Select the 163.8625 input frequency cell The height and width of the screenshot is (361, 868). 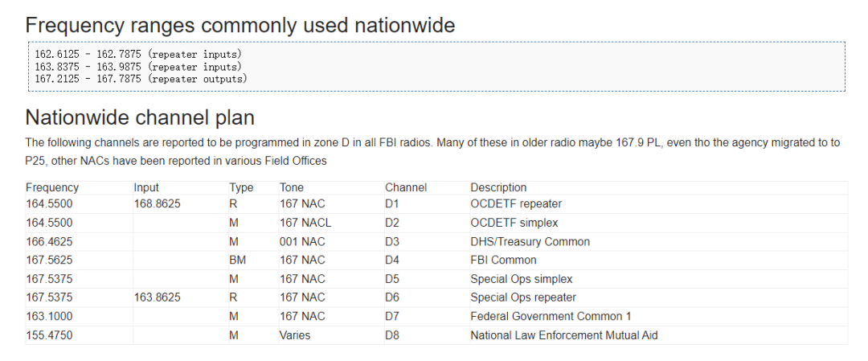pyautogui.click(x=157, y=297)
